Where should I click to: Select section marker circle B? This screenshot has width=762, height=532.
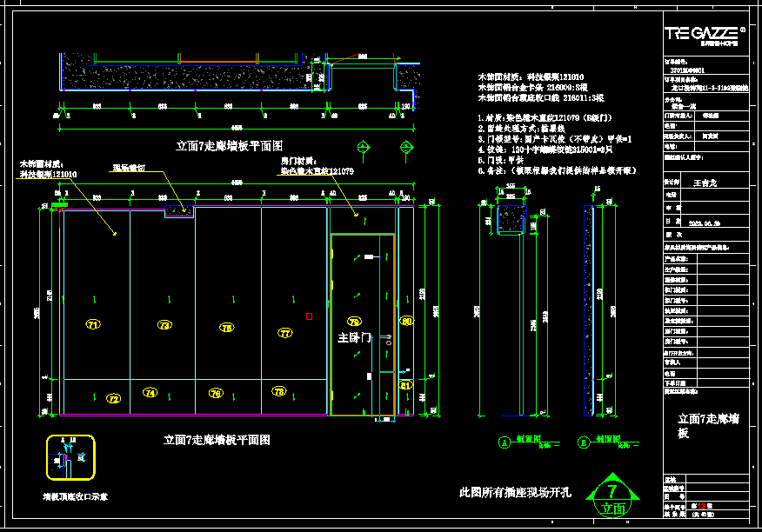tap(583, 442)
